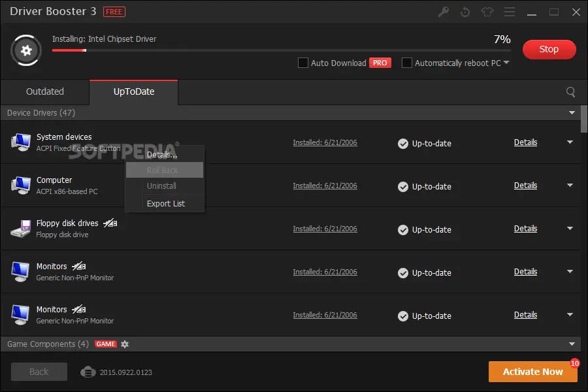Open dropdown arrow for Computer row
The image size is (588, 392).
point(570,186)
